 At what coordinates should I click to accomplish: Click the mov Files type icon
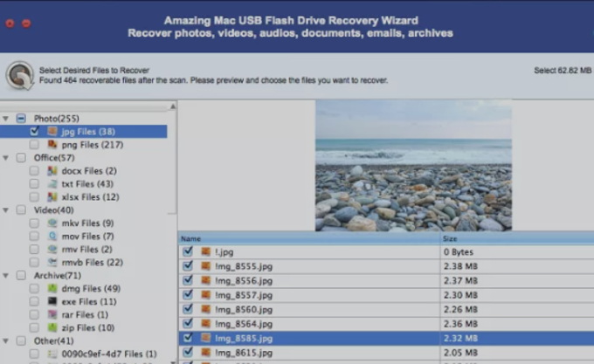pyautogui.click(x=52, y=236)
